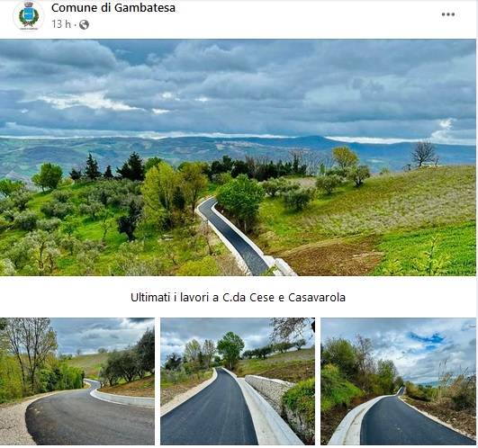Screen dimensions: 478x448
Task: Open the right thumbnail with blue sky patch
Action: [398, 381]
